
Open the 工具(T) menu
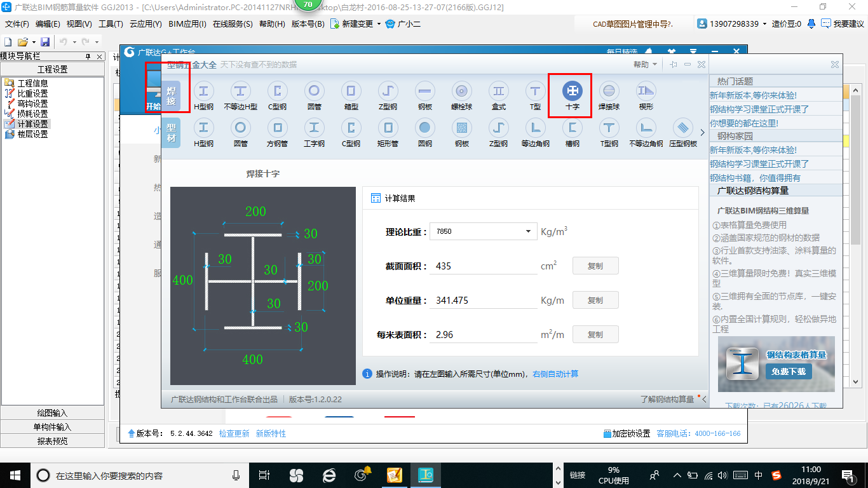coord(111,24)
